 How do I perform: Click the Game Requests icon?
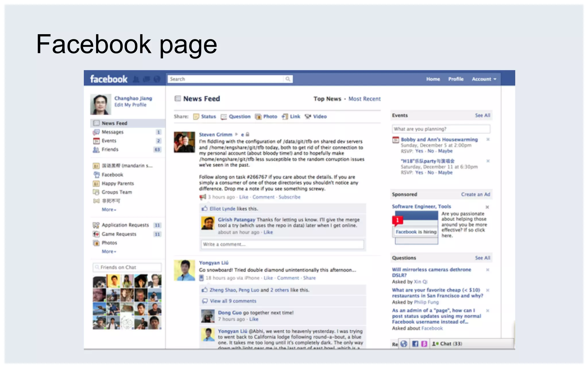(96, 234)
